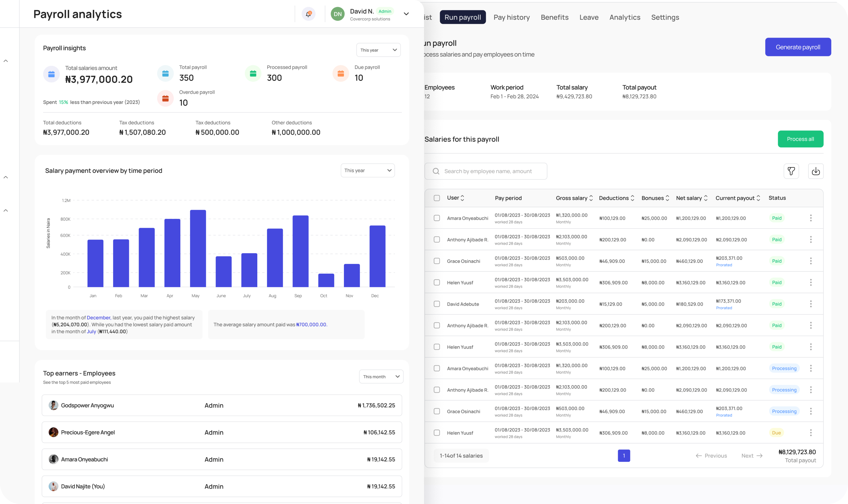This screenshot has width=848, height=504.
Task: Click the May bar in salary chart
Action: pos(198,249)
